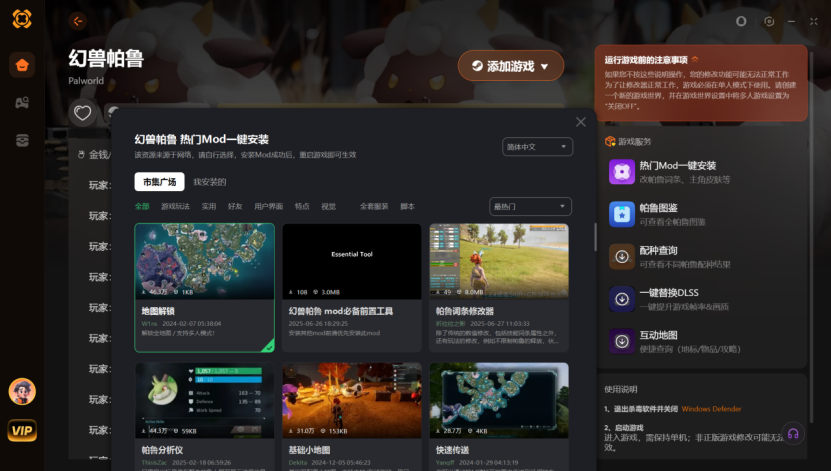Open the game library controller icon
The height and width of the screenshot is (471, 831).
click(x=22, y=102)
